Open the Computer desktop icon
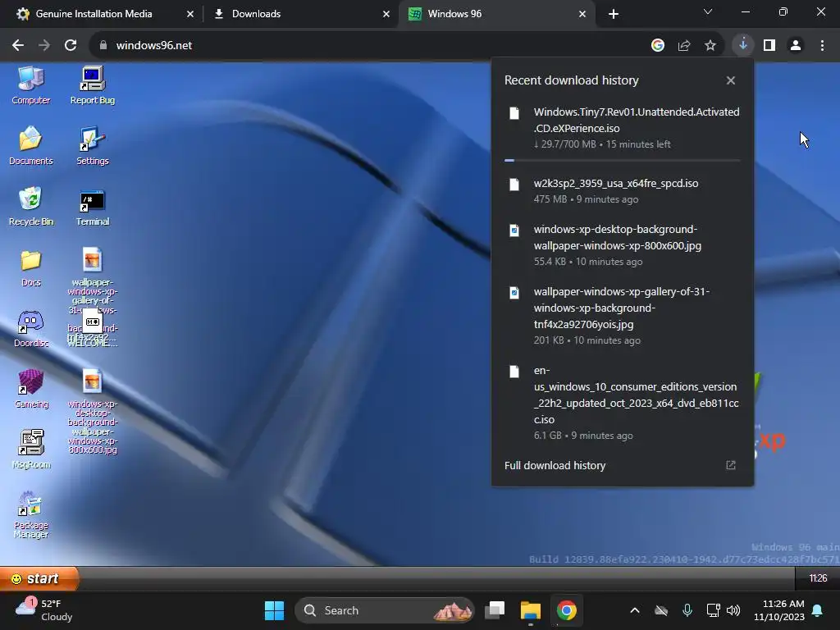The width and height of the screenshot is (840, 630). click(x=31, y=85)
